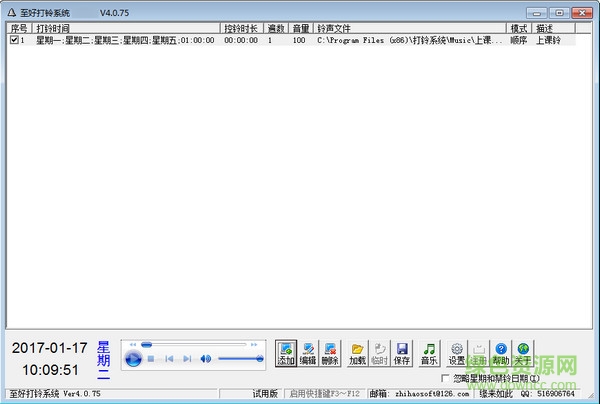Image resolution: width=600 pixels, height=404 pixels.
Task: Toggle the checkbox for bell row 1
Action: click(x=14, y=40)
